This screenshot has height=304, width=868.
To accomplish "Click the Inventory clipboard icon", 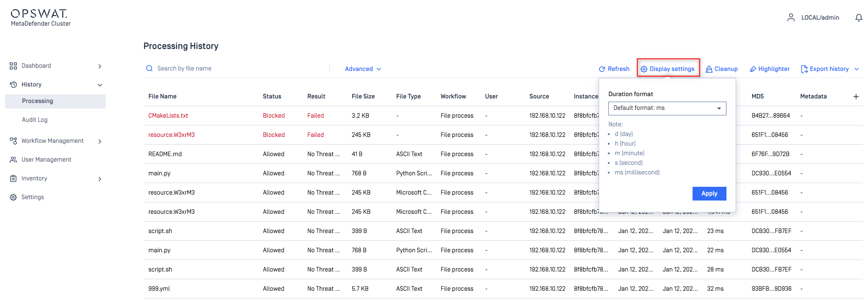I will click(13, 179).
